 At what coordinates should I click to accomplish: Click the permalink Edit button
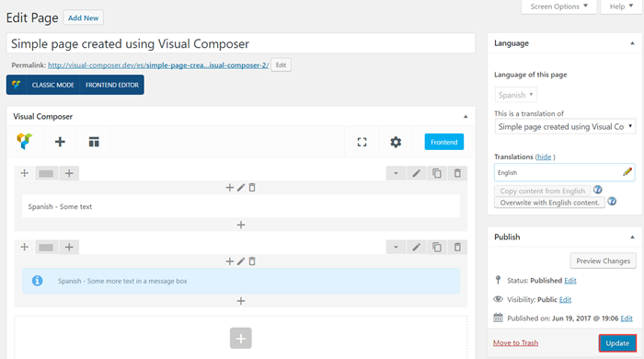(x=281, y=65)
